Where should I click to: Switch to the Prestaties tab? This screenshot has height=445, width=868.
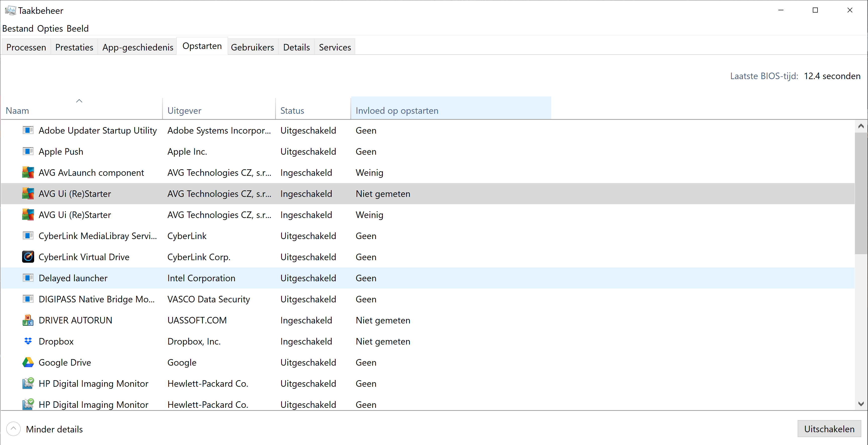pos(74,47)
